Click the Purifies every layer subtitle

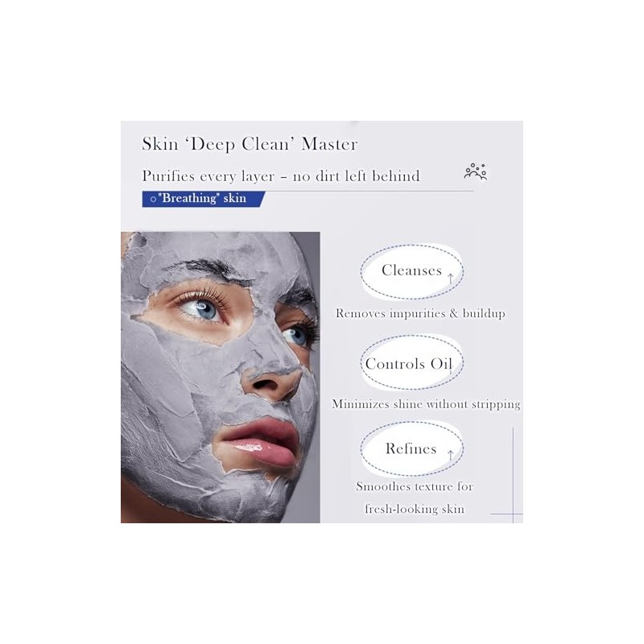point(281,176)
